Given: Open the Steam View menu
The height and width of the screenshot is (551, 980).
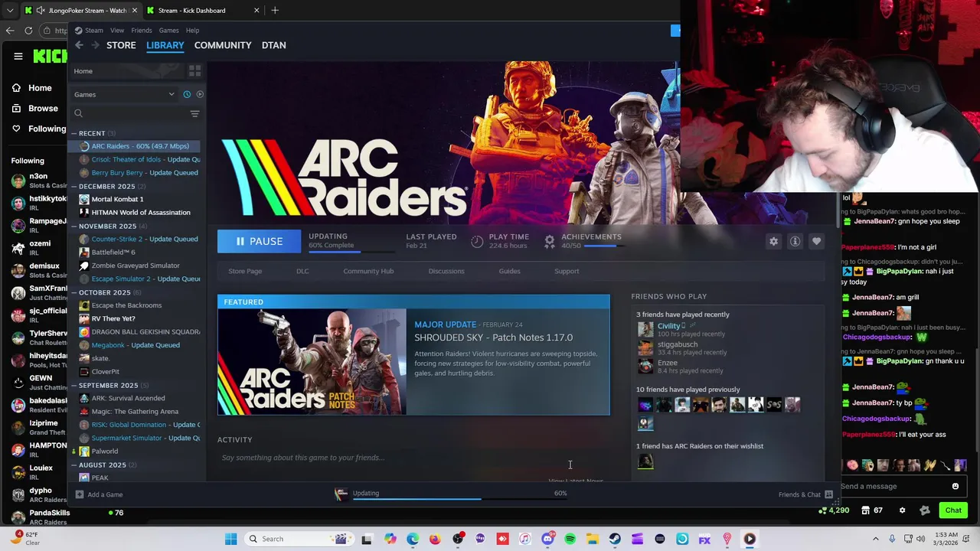Looking at the screenshot, I should pyautogui.click(x=117, y=31).
